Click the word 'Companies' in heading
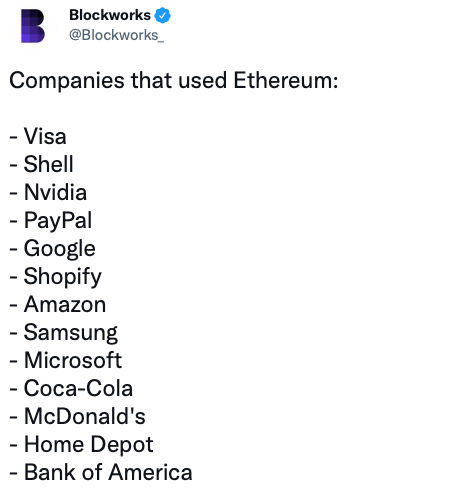Screen dimensions: 449x496 point(67,81)
